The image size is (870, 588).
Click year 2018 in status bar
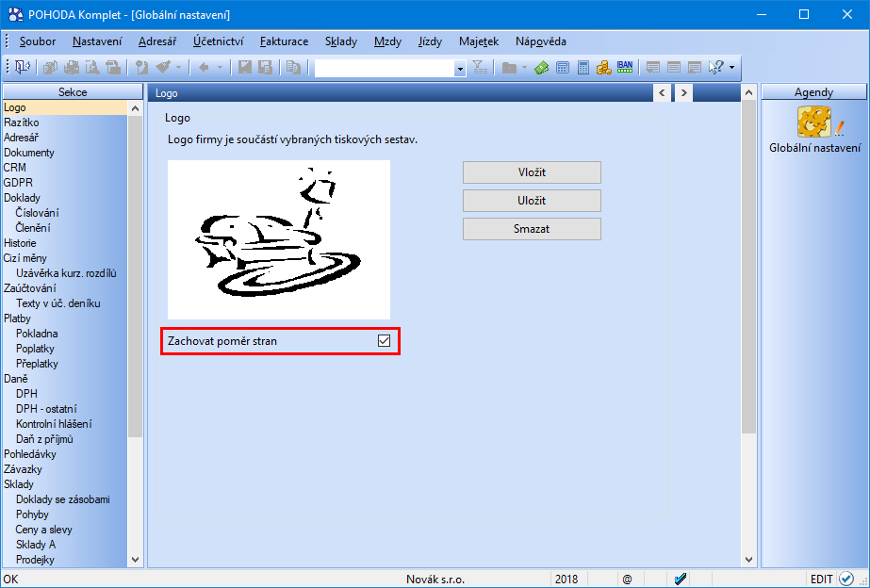(566, 580)
